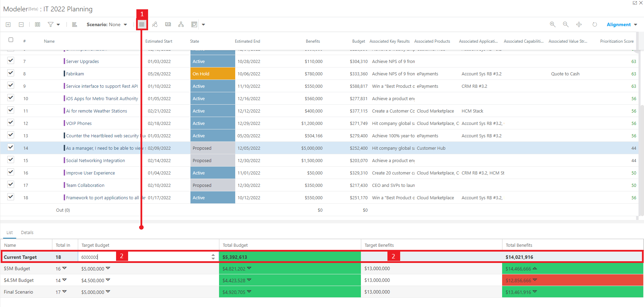The height and width of the screenshot is (307, 644).
Task: Open the financials (money) panel icon
Action: 168,24
